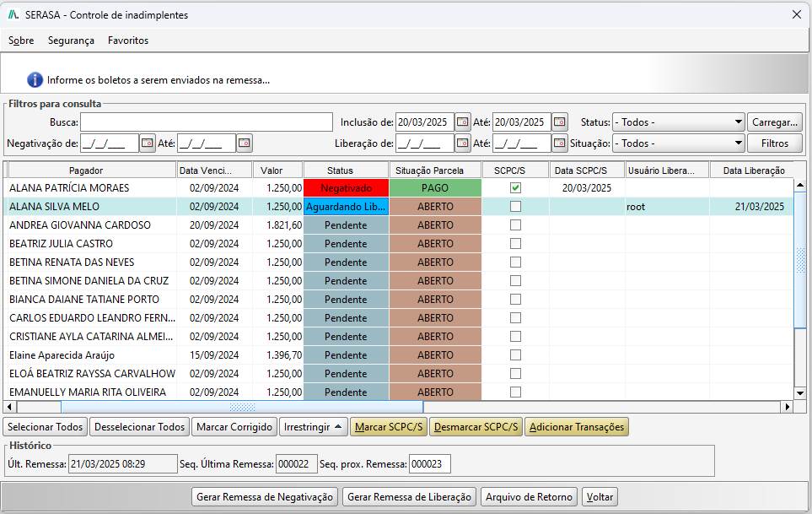Click the Negativação de date field
The width and height of the screenshot is (812, 514).
tap(110, 143)
